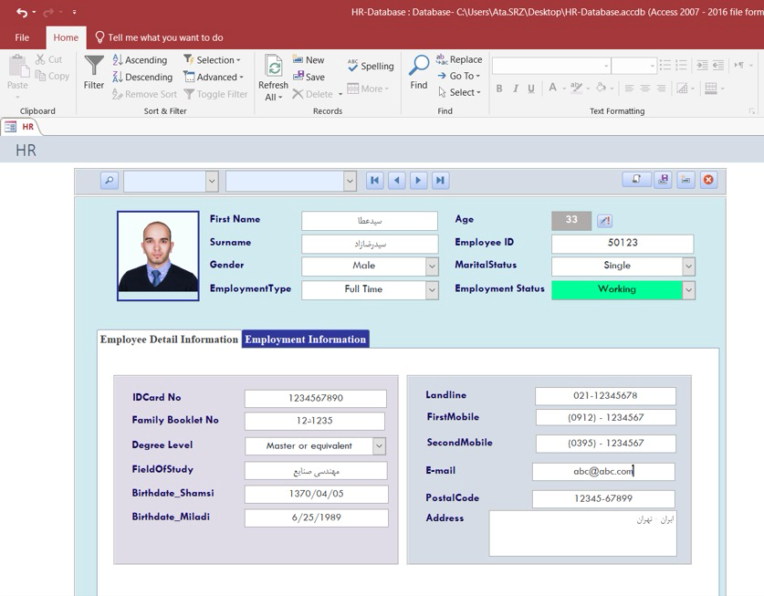Run the Spelling check

point(371,66)
